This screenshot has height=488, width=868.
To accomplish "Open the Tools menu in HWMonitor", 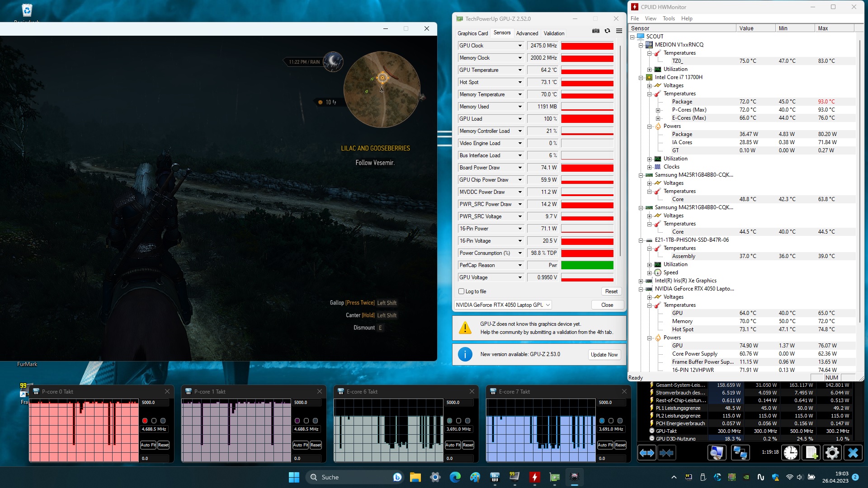I will [669, 19].
